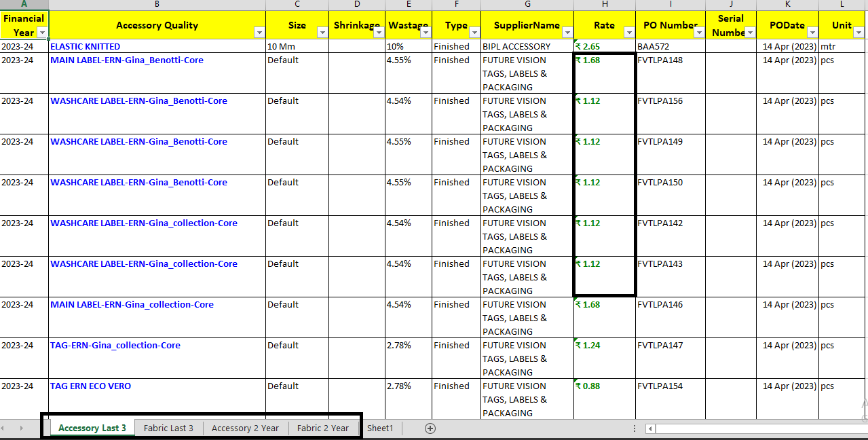The height and width of the screenshot is (440, 868).
Task: Select rate ₹ 1.68 for FVTLPA146 row
Action: [x=605, y=318]
